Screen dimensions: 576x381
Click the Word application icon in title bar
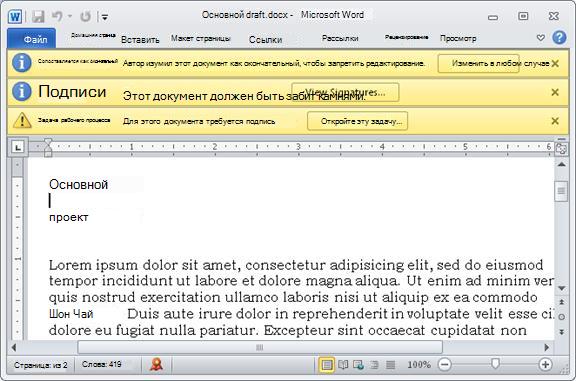tap(15, 17)
